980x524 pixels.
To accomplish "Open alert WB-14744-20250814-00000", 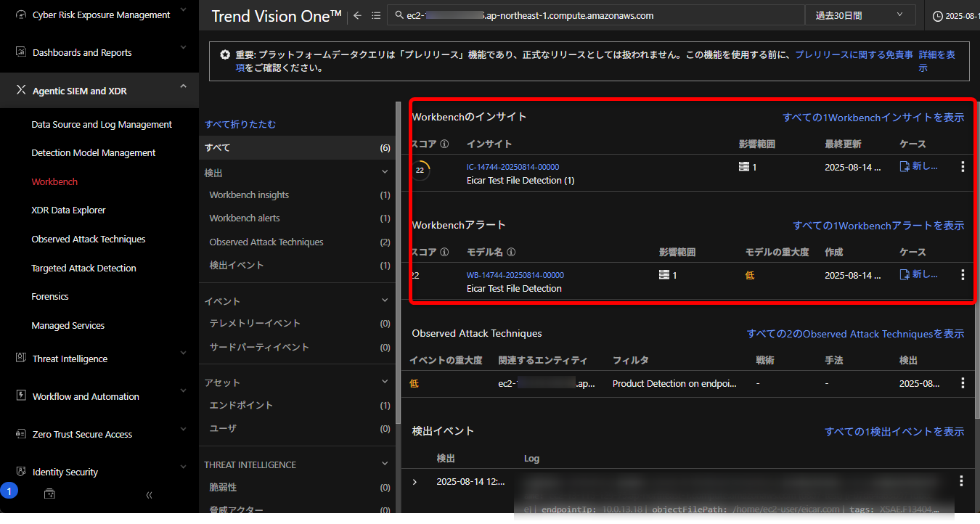I will click(515, 275).
